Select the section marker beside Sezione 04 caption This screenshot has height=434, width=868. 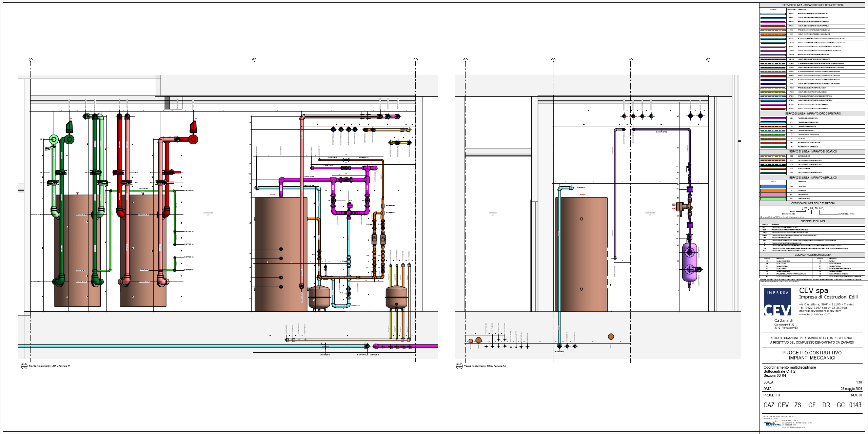click(x=459, y=366)
